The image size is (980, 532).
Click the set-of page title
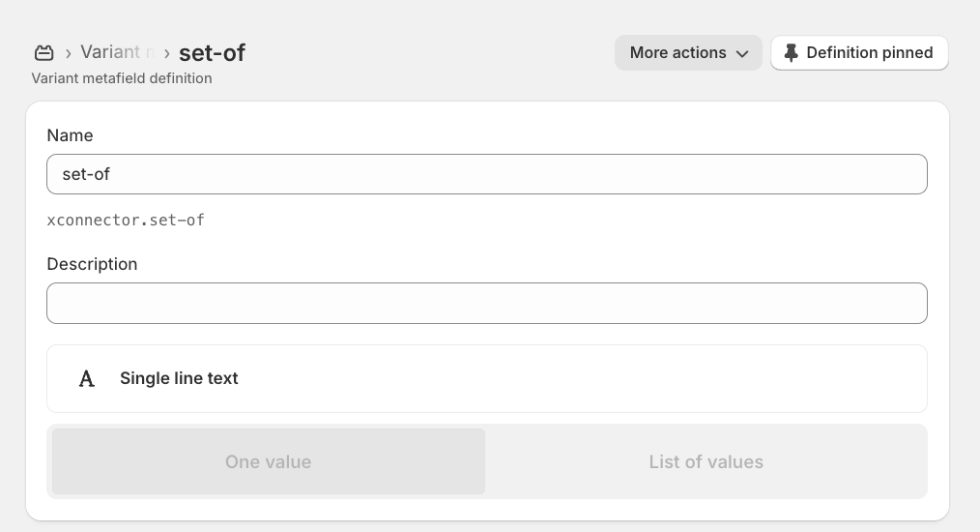[212, 52]
